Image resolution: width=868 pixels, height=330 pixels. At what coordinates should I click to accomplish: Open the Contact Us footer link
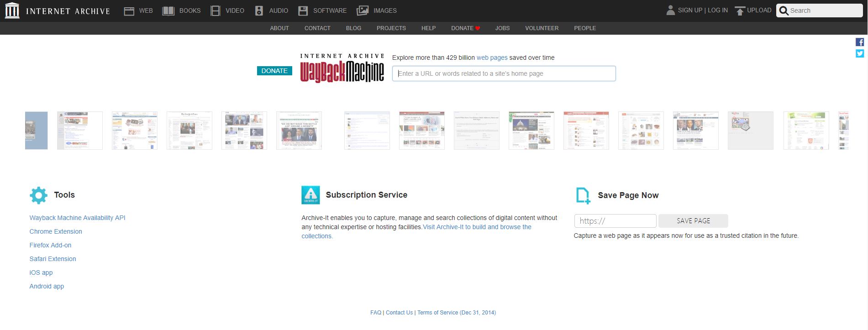(x=399, y=313)
